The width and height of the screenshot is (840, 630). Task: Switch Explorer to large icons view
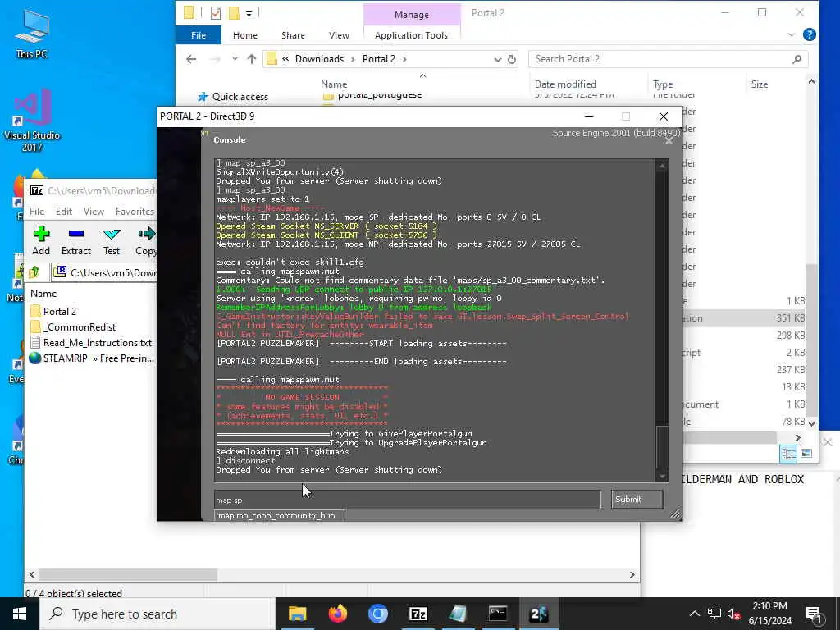tap(806, 454)
